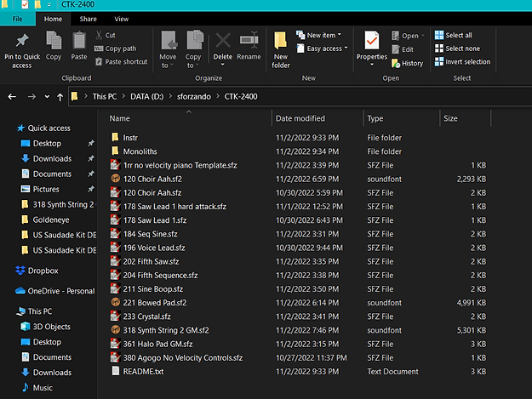Click Invert selection

pos(462,62)
